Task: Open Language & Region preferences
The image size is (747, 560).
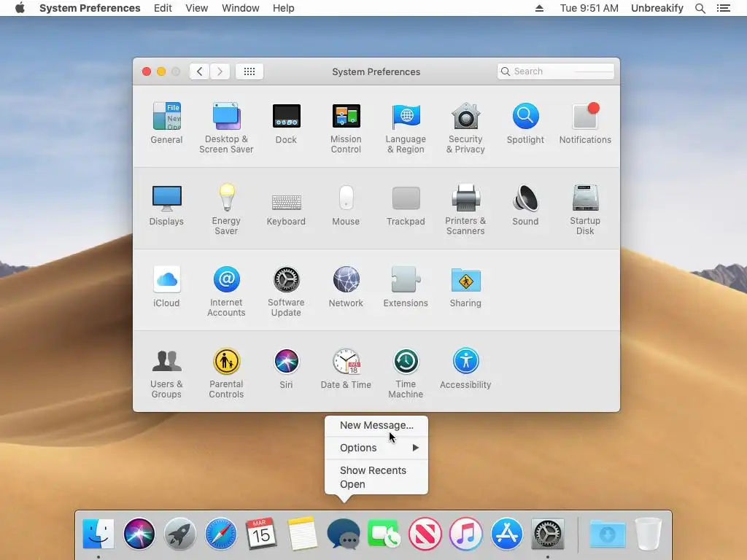Action: (406, 128)
